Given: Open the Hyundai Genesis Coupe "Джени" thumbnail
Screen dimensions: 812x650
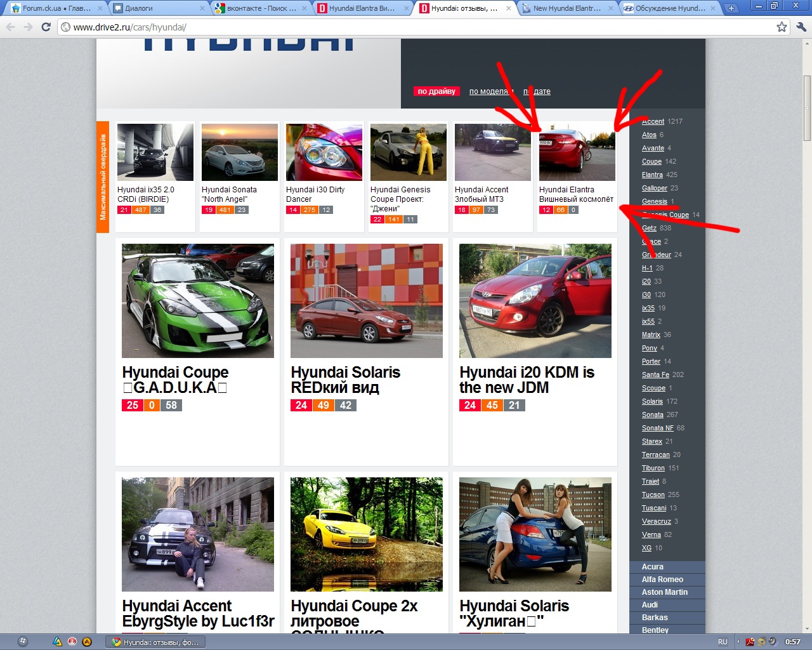Looking at the screenshot, I should coord(409,152).
